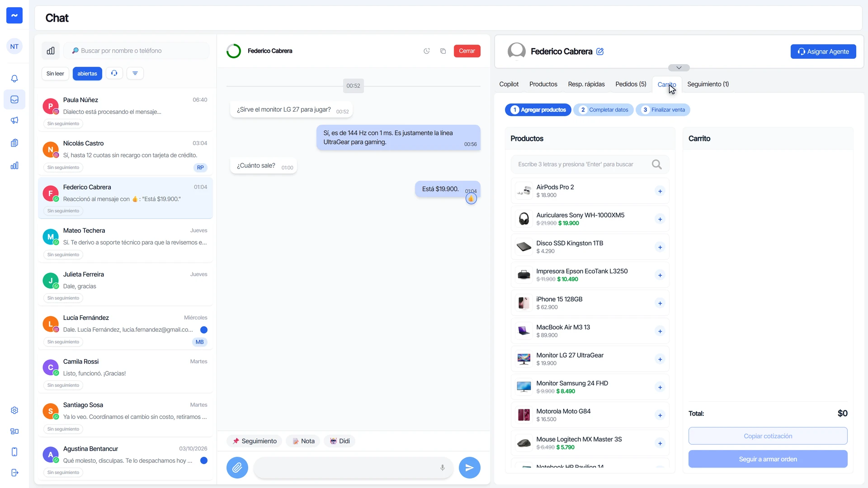Go to step 3 Finalizar venta
This screenshot has height=488, width=868.
click(x=663, y=110)
